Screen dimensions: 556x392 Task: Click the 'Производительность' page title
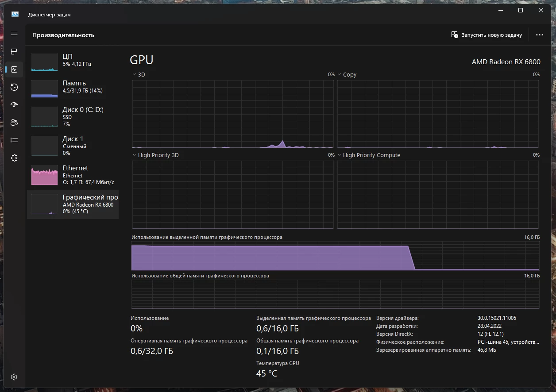(63, 35)
